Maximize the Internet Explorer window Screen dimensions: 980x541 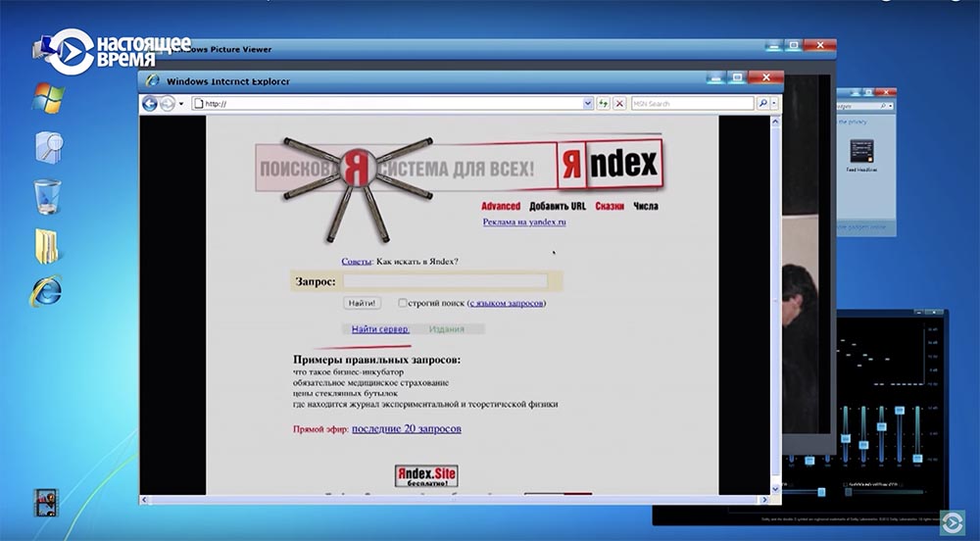click(x=737, y=77)
